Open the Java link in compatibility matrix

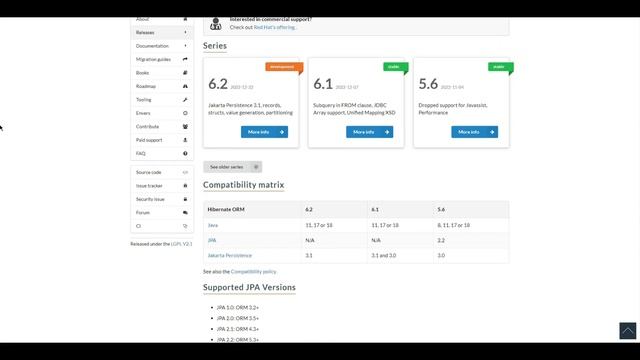213,225
